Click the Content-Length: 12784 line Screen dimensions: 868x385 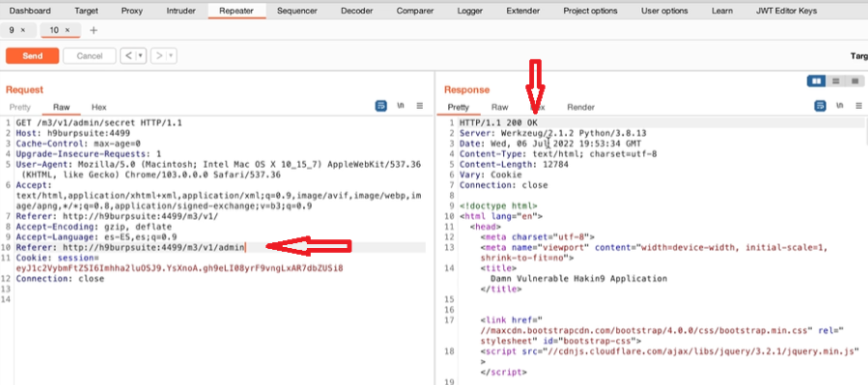pyautogui.click(x=514, y=164)
